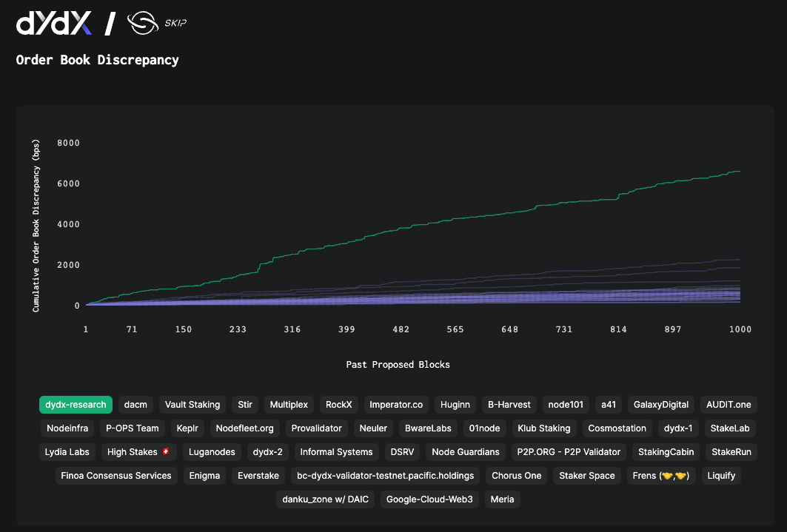Select the Keplr validator
This screenshot has height=532, width=787.
[x=187, y=428]
